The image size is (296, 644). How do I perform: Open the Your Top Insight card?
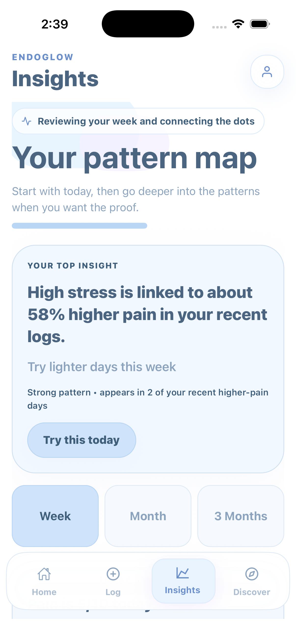click(148, 358)
